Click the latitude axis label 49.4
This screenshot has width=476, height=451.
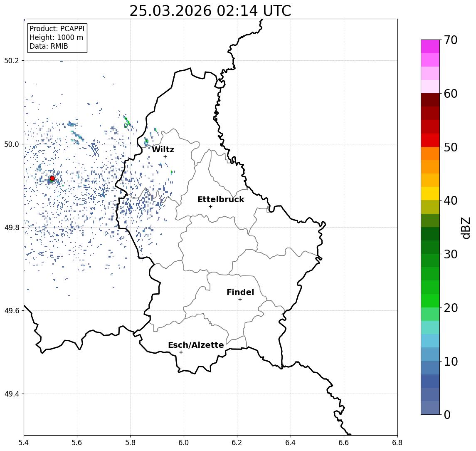(x=12, y=394)
